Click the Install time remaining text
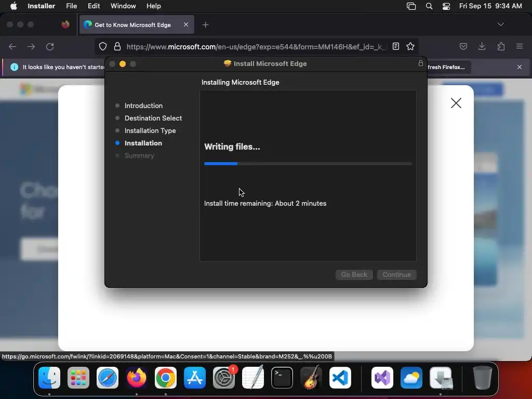Image resolution: width=532 pixels, height=399 pixels. tap(265, 203)
